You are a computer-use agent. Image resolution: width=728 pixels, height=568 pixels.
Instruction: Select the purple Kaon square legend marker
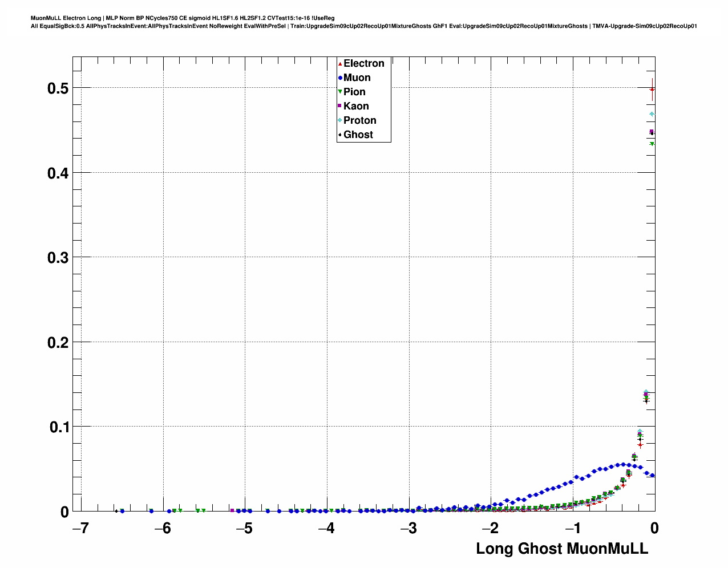click(x=340, y=107)
